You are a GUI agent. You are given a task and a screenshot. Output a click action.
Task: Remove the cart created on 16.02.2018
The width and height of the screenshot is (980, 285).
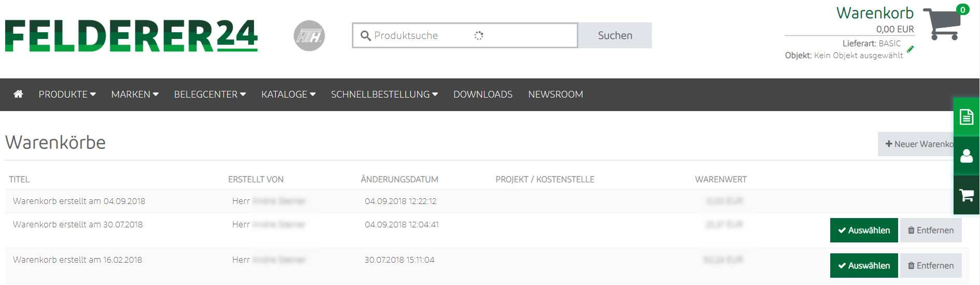pos(931,265)
